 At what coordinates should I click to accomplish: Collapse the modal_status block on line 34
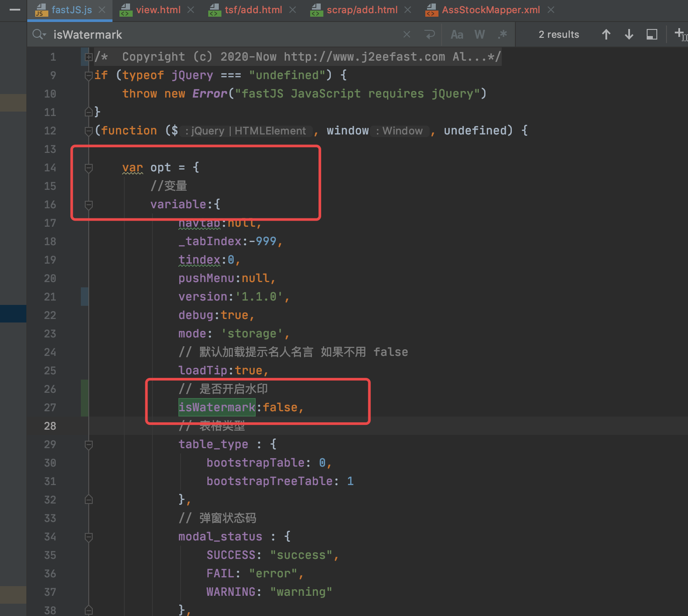tap(89, 536)
